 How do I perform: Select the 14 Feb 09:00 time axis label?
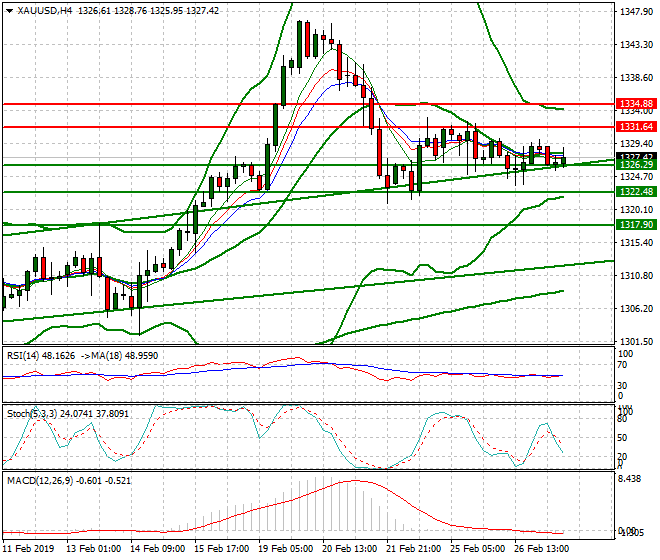tap(157, 549)
